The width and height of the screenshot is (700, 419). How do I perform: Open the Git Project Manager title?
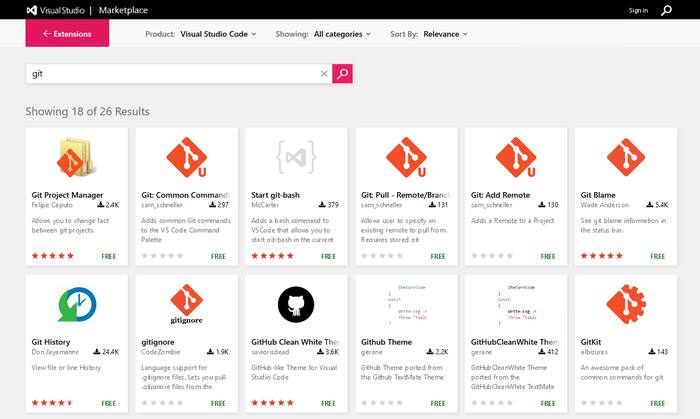tap(67, 195)
